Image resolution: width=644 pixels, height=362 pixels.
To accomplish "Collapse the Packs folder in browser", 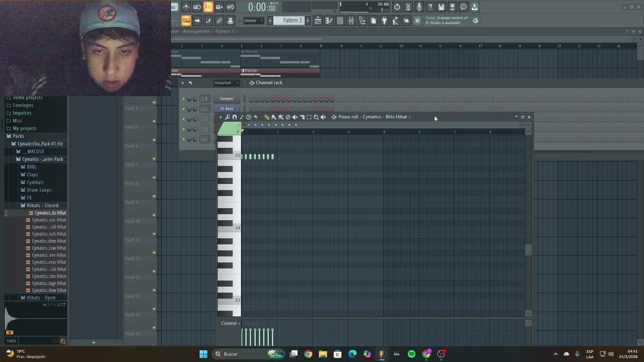I will click(18, 136).
